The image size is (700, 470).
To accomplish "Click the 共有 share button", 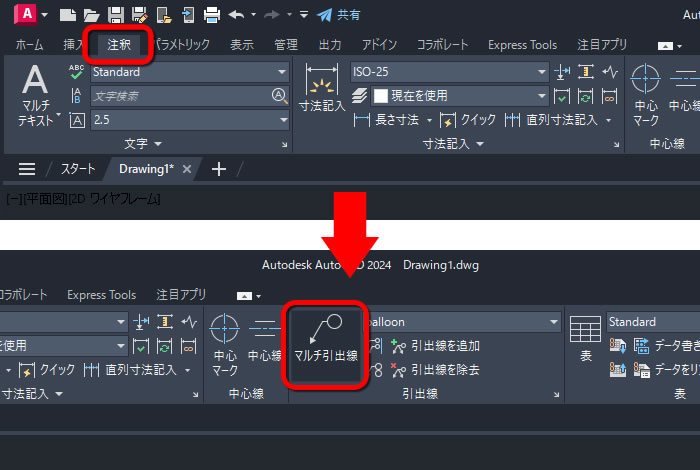I will [338, 15].
